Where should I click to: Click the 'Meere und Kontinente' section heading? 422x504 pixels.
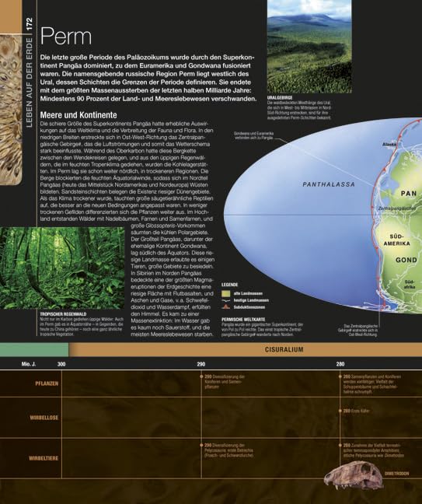coord(78,115)
